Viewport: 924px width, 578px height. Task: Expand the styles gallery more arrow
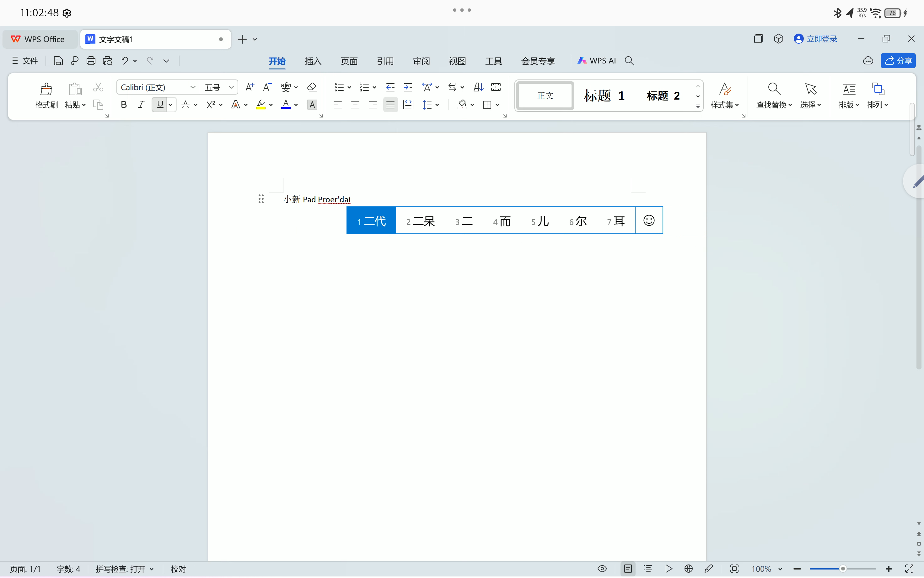point(698,106)
